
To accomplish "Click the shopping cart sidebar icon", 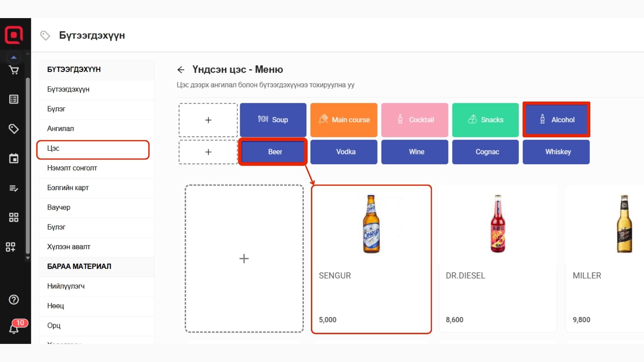I will tap(14, 70).
